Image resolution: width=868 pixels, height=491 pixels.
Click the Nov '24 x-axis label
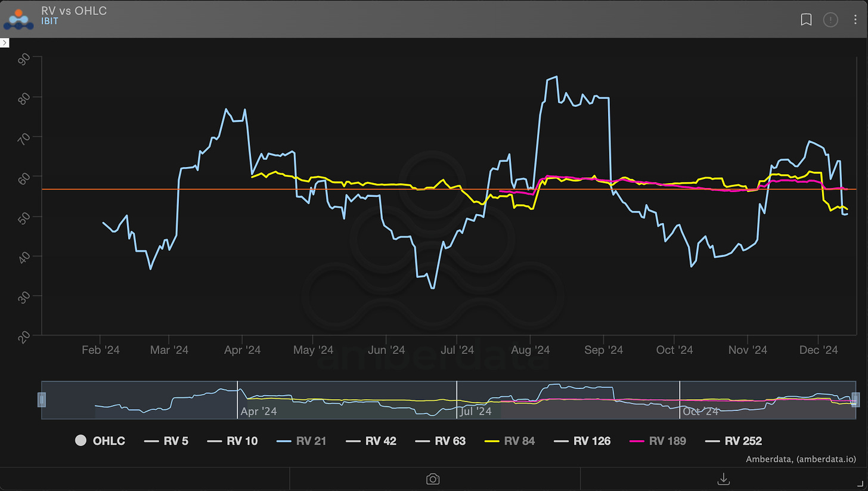[748, 350]
